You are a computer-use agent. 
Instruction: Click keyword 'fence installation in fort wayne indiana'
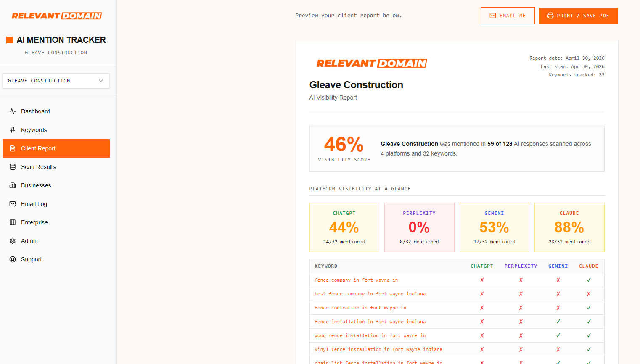(370, 322)
